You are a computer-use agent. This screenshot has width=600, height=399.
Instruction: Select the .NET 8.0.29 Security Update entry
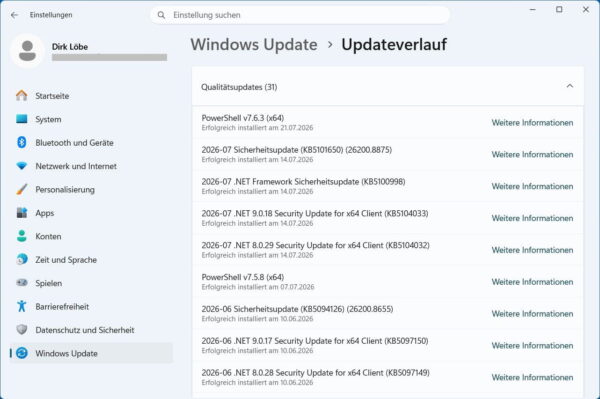388,249
